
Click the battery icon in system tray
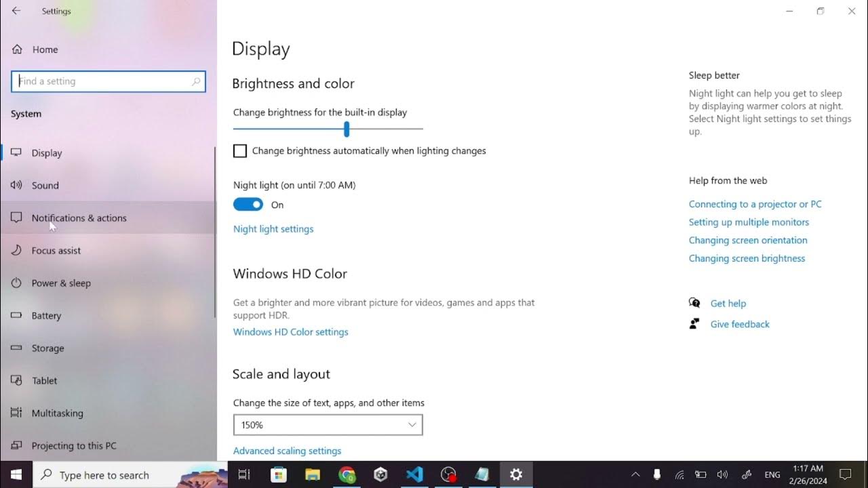[x=701, y=474]
